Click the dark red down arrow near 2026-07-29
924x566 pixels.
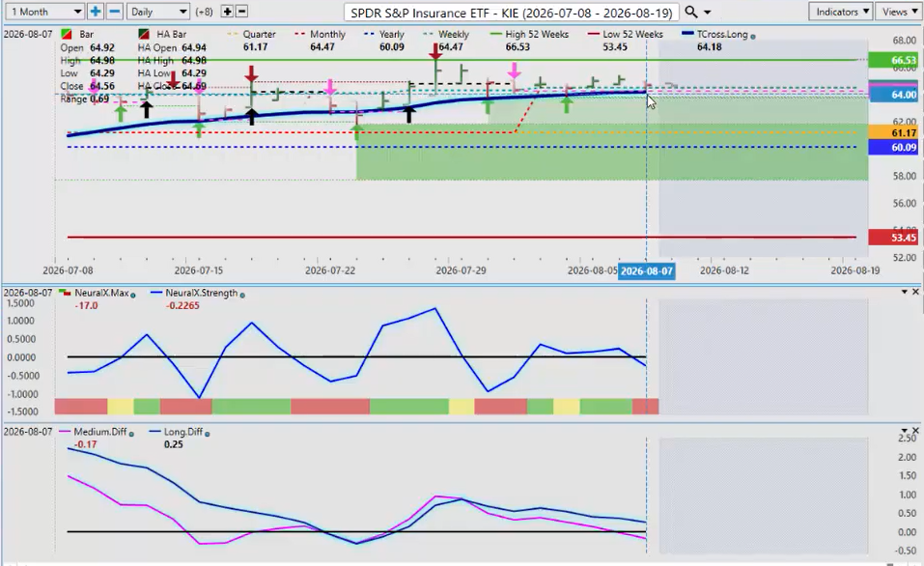pyautogui.click(x=435, y=52)
